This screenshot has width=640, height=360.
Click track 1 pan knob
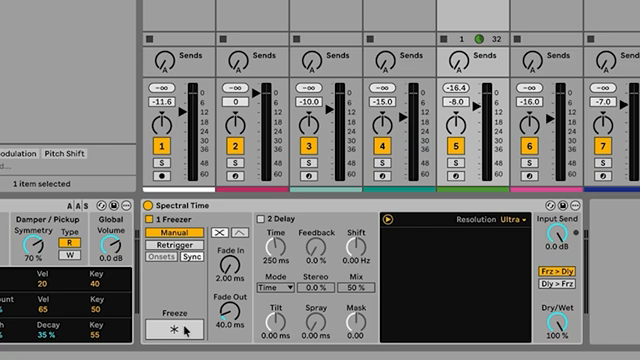click(162, 124)
